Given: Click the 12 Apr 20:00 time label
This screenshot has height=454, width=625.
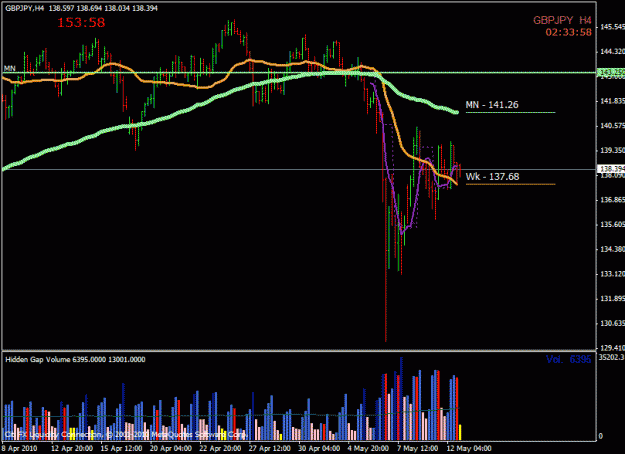Looking at the screenshot, I should coord(72,448).
